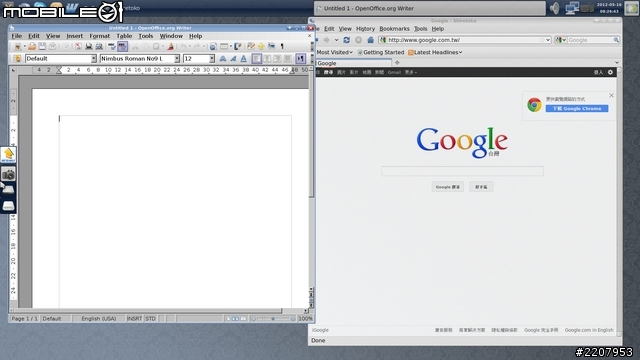Click the browser Reload icon
Image resolution: width=640 pixels, height=360 pixels.
tap(347, 40)
